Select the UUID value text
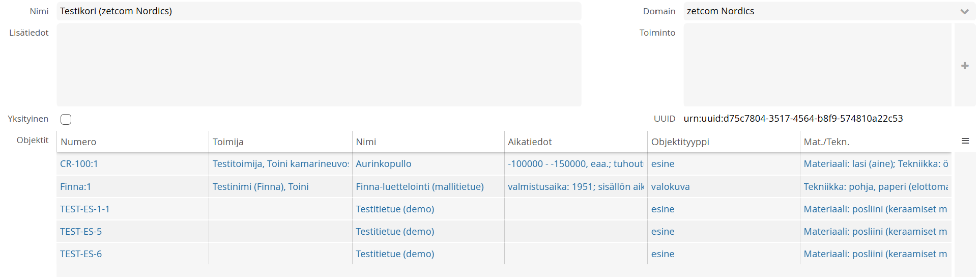The image size is (980, 277). pyautogui.click(x=793, y=119)
